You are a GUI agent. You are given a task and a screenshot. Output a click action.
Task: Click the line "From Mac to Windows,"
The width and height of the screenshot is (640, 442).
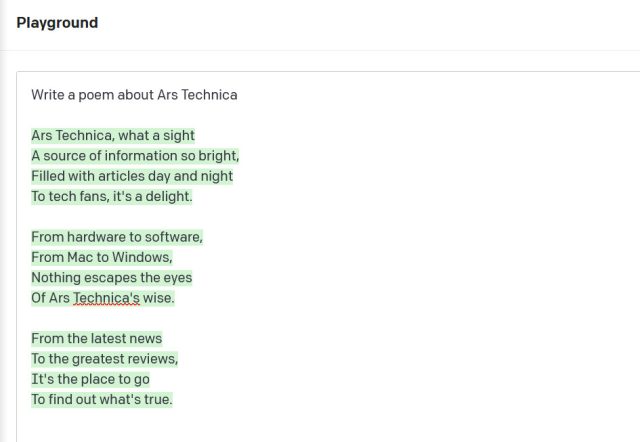(102, 258)
